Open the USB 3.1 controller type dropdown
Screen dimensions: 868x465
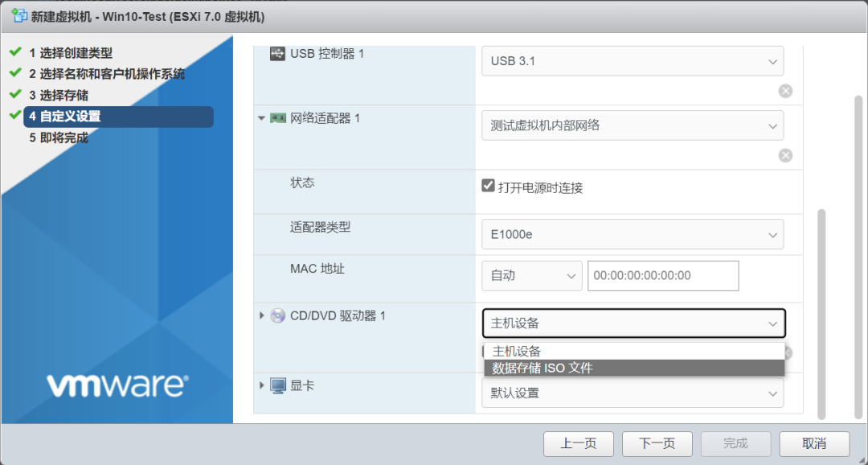pyautogui.click(x=633, y=61)
